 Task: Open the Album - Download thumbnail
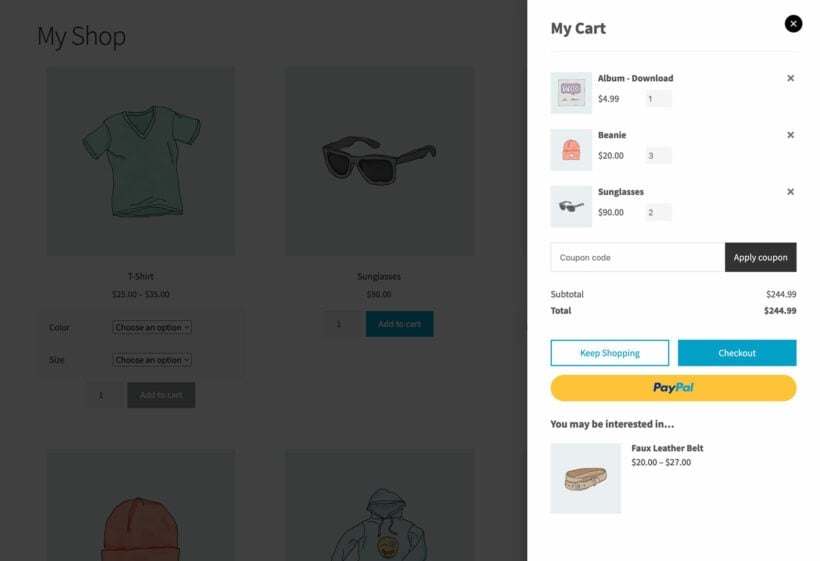tap(571, 93)
